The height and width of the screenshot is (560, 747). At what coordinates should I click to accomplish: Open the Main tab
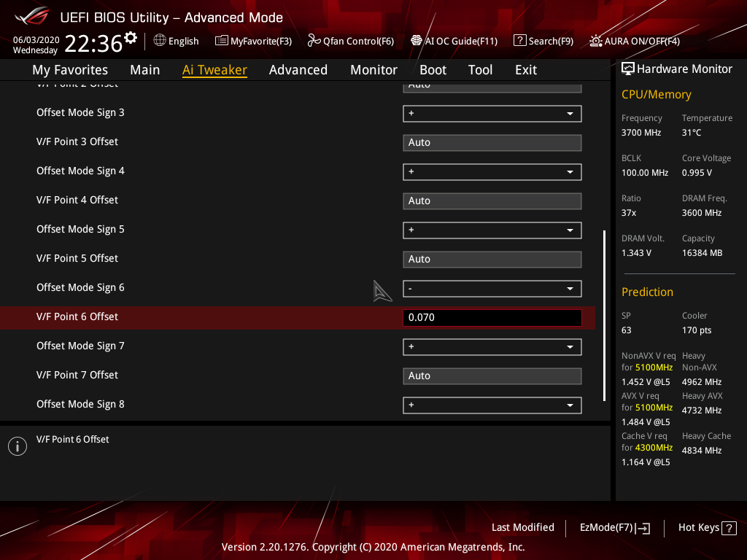145,70
